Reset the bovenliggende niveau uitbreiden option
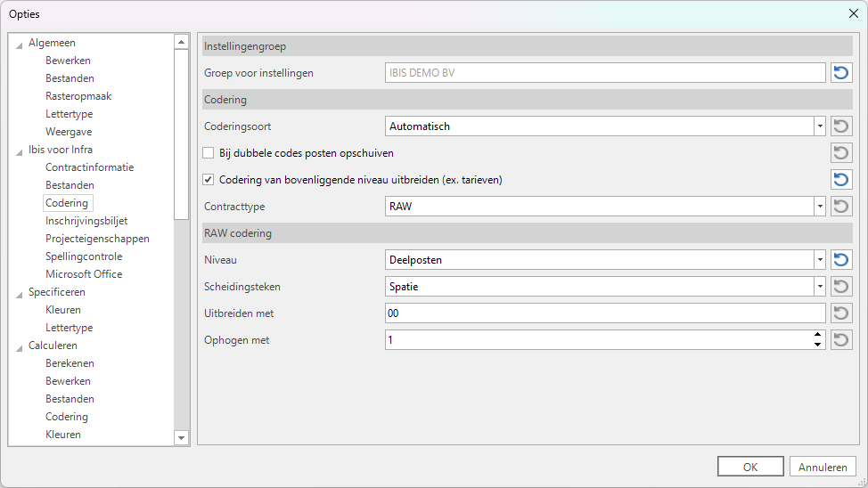Viewport: 868px width, 488px height. click(841, 180)
